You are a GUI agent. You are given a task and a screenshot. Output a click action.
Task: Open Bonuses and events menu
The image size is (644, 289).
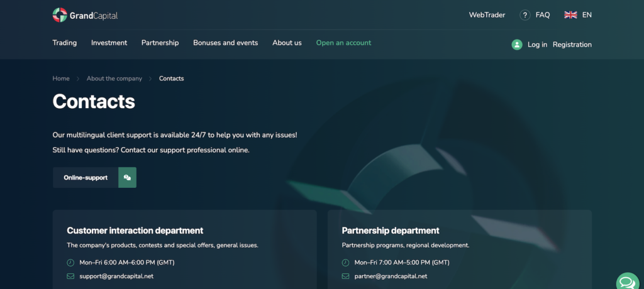(225, 43)
